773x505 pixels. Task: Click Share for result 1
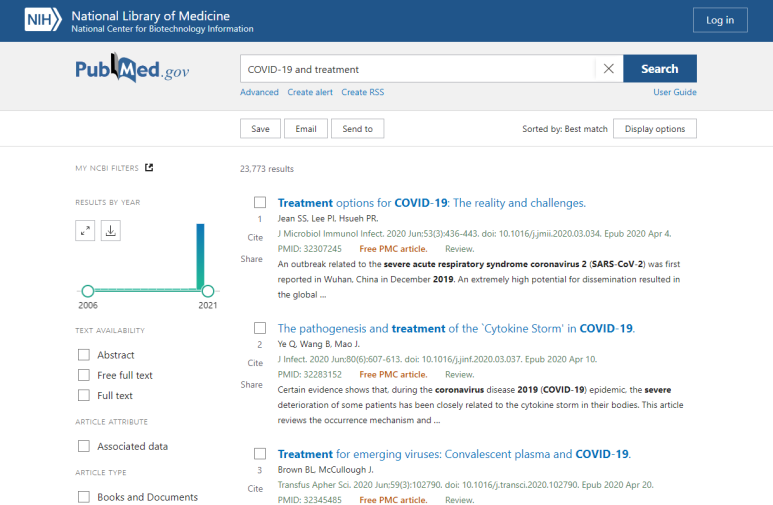click(251, 259)
